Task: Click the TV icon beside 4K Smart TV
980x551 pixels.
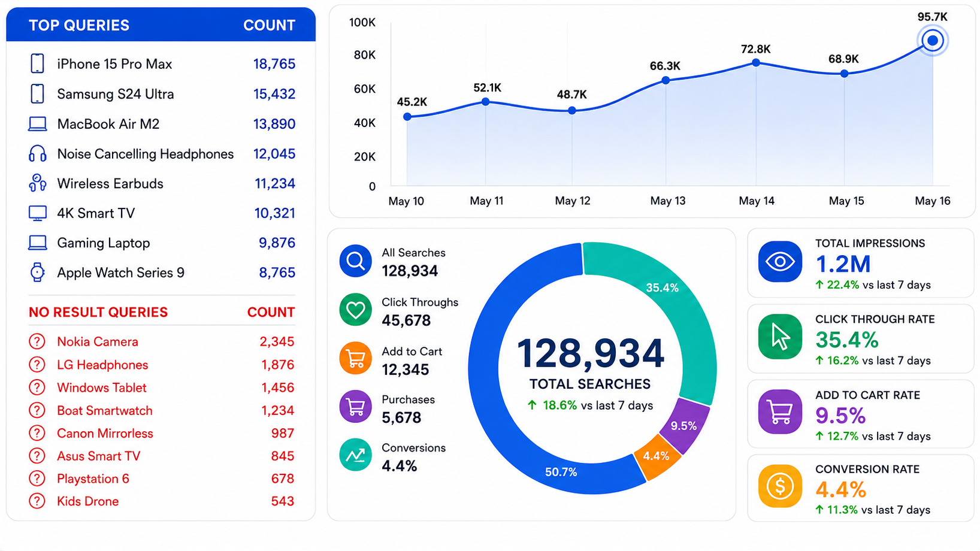Action: (x=37, y=213)
